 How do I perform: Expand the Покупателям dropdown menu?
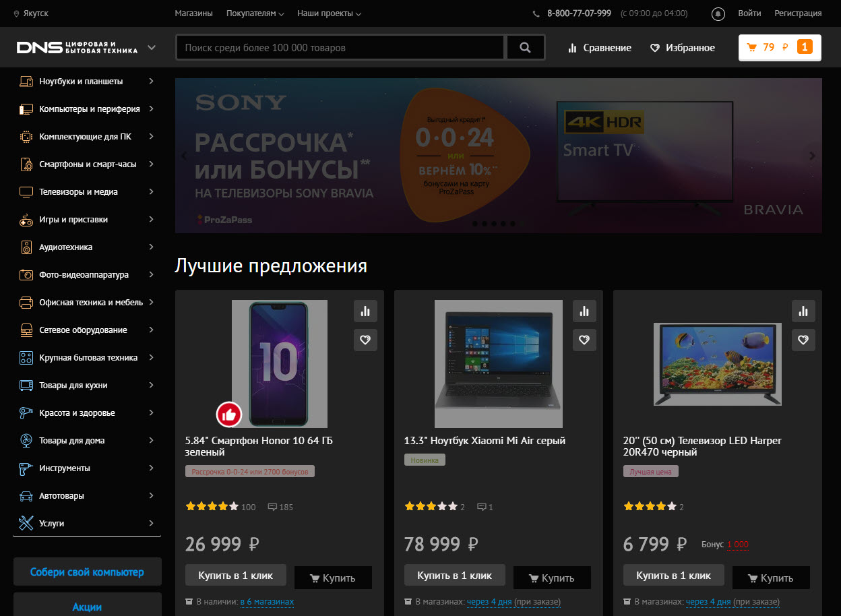pos(255,13)
